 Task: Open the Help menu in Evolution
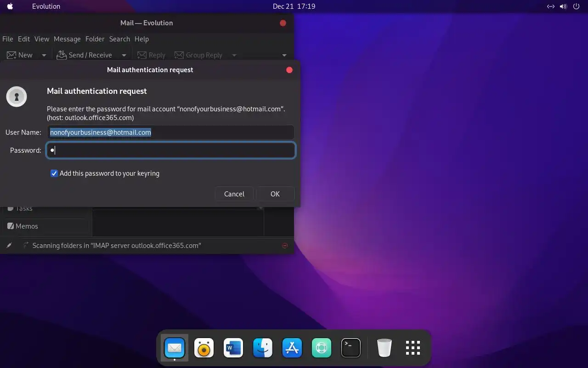click(x=141, y=39)
